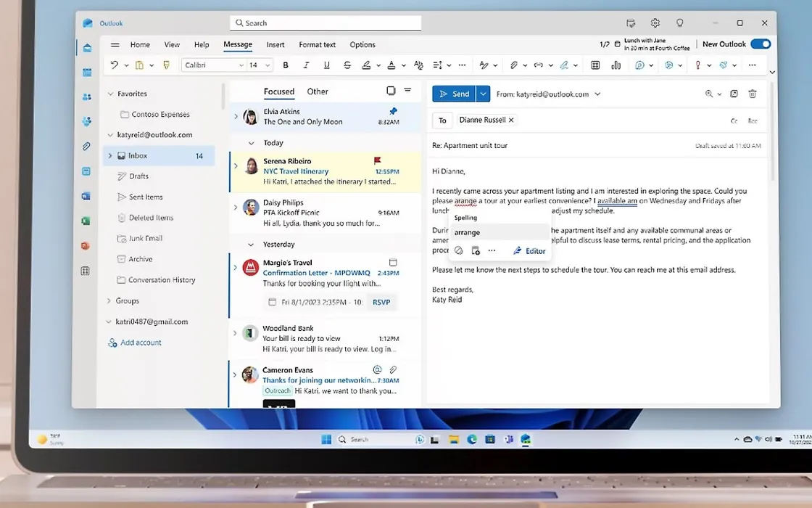Open the Word app icon in navigation rail
Screen dimensions: 812x508
coord(86,196)
